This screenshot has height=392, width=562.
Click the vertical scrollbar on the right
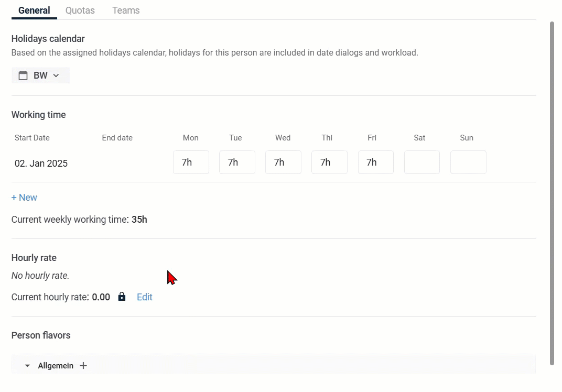point(552,194)
